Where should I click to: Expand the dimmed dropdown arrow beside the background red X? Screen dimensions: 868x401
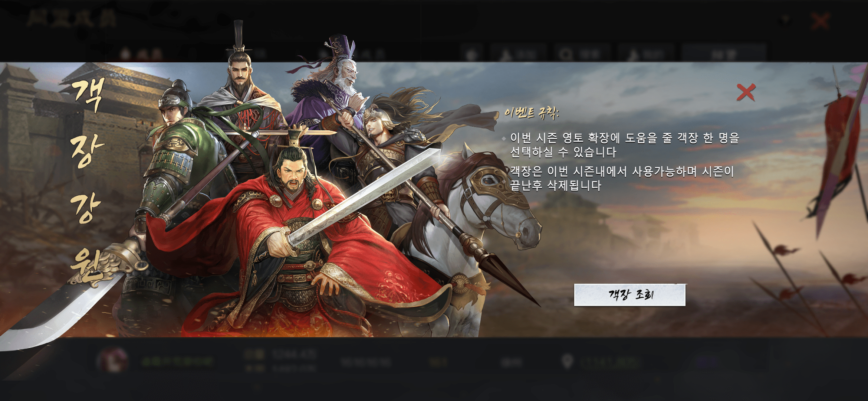[786, 20]
